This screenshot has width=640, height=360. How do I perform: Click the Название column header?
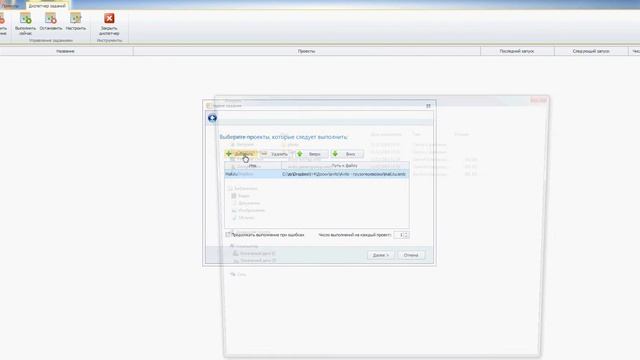pos(65,51)
